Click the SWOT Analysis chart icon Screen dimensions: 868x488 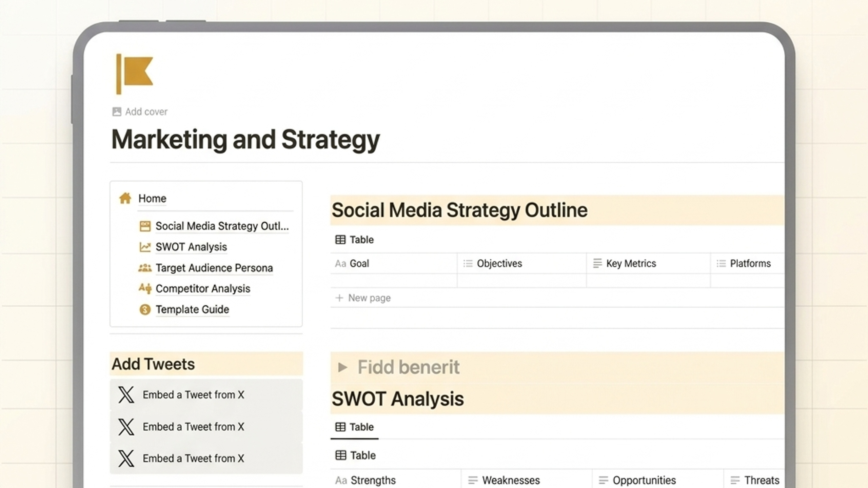click(x=145, y=247)
